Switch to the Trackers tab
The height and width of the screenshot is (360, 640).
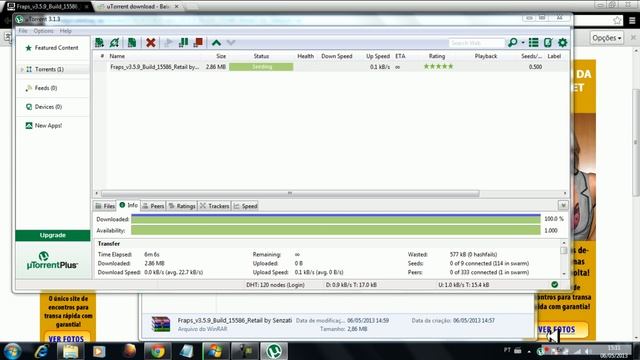click(215, 206)
